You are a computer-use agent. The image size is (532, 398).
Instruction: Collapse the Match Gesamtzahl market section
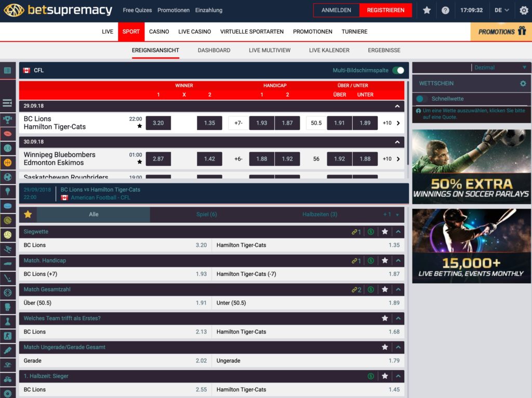398,289
